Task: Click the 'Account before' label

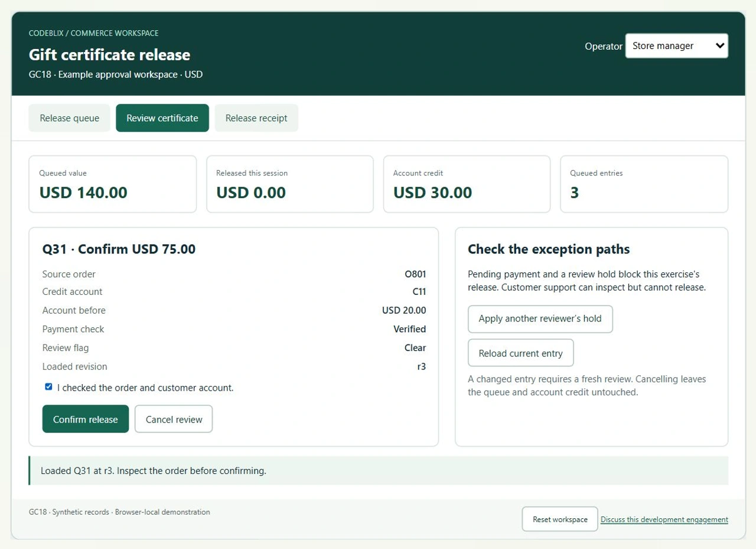Action: pos(74,310)
